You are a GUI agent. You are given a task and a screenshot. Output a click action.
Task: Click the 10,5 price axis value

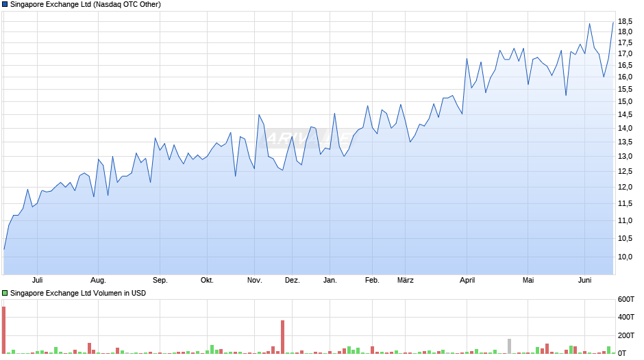pyautogui.click(x=625, y=238)
